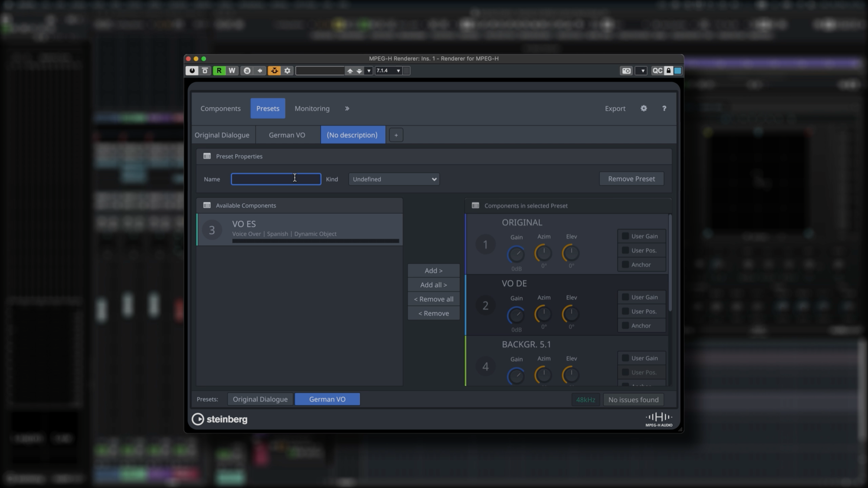Click the Add all > button
This screenshot has width=868, height=488.
click(x=433, y=285)
